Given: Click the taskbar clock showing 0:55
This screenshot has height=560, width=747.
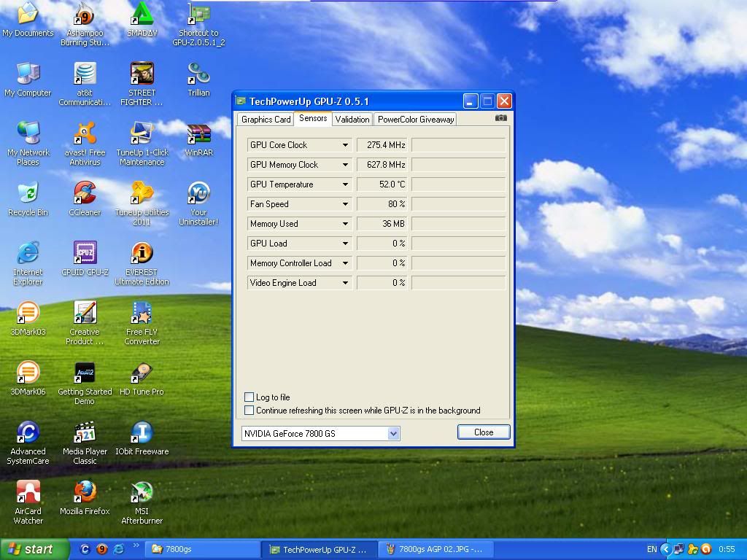Looking at the screenshot, I should pyautogui.click(x=727, y=549).
